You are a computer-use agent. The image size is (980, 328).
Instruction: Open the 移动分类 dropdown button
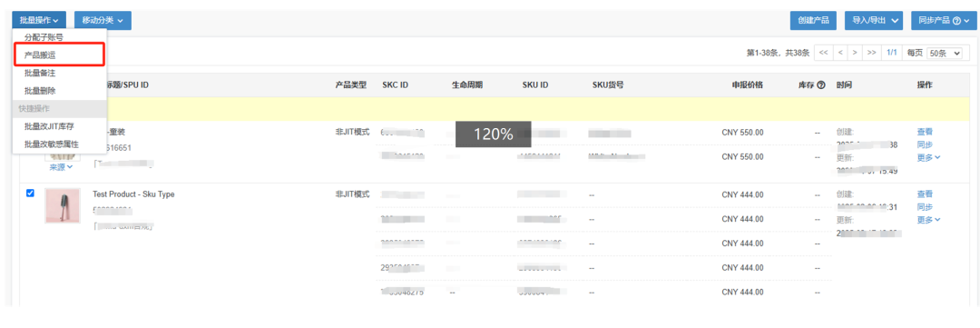(103, 20)
